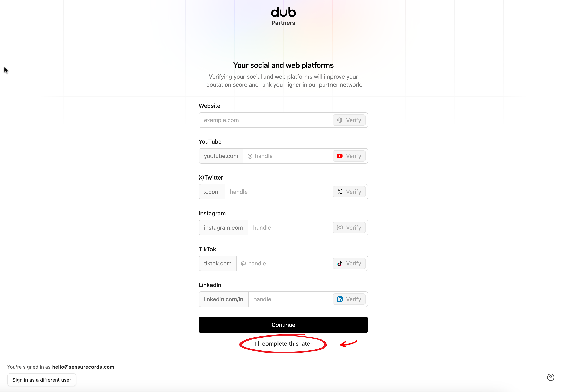
Task: Focus the Instagram handle input field
Action: click(290, 228)
